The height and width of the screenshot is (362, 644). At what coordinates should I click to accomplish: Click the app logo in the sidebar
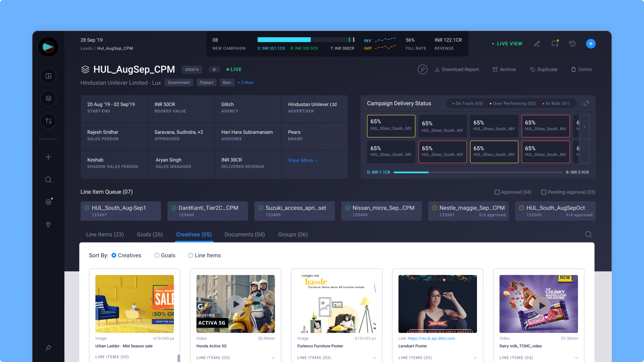48,47
